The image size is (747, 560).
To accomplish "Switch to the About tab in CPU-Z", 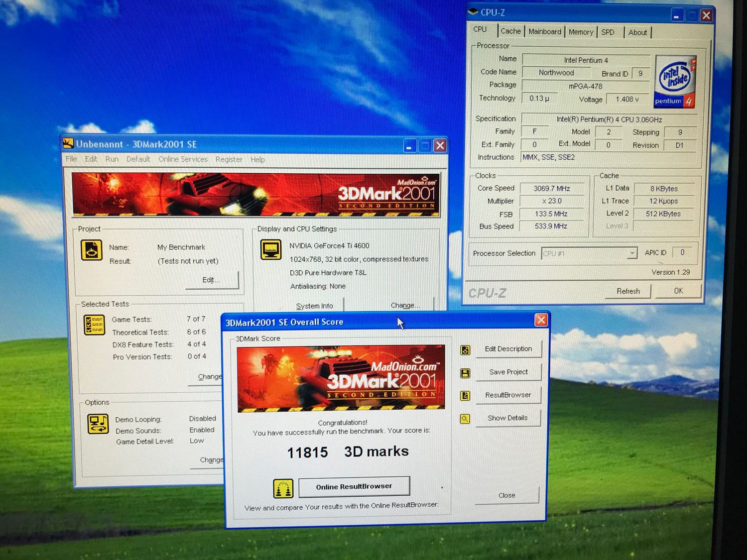I will tap(637, 33).
